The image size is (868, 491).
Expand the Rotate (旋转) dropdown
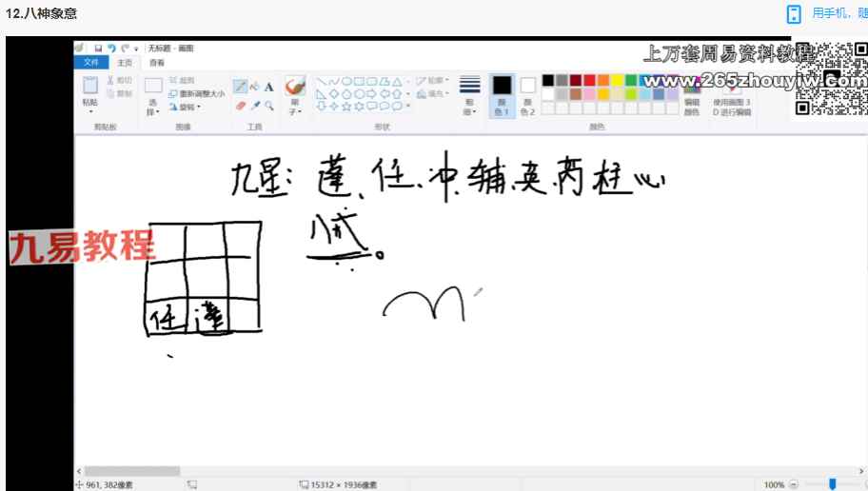tap(185, 107)
